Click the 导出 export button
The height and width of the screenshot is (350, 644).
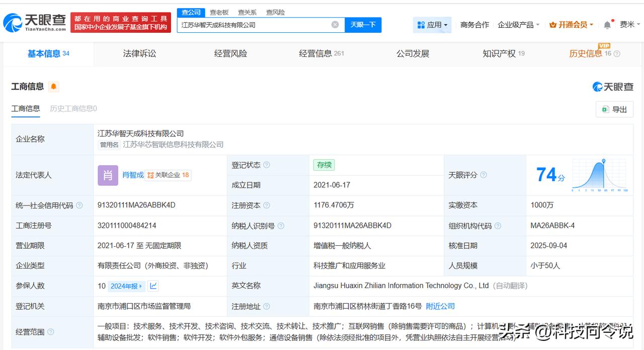tap(614, 109)
